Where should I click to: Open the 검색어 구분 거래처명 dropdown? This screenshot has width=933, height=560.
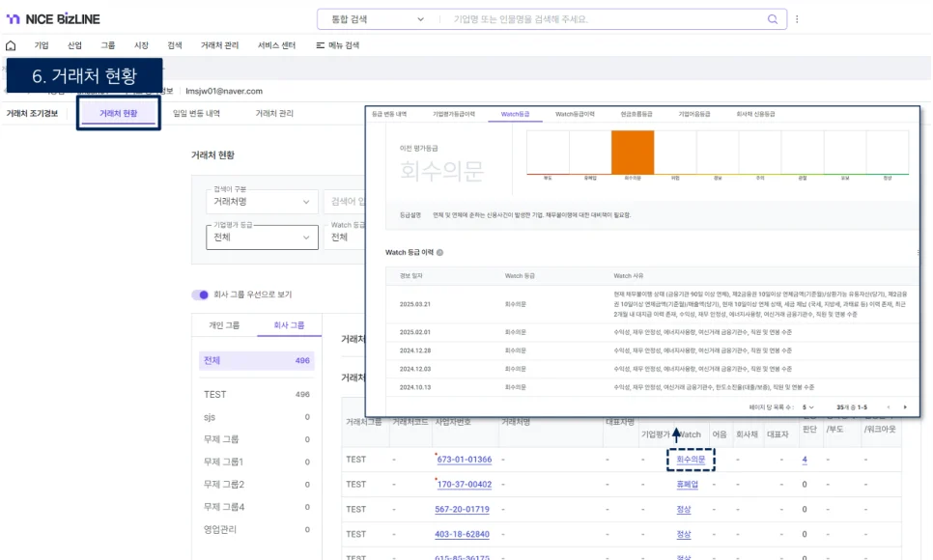[262, 202]
